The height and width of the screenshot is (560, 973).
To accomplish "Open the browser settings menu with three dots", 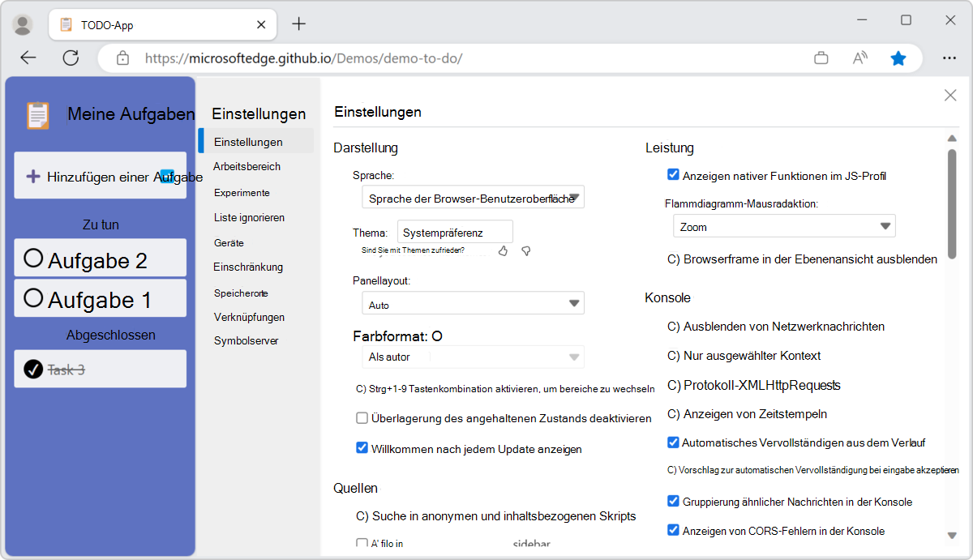I will (x=949, y=58).
